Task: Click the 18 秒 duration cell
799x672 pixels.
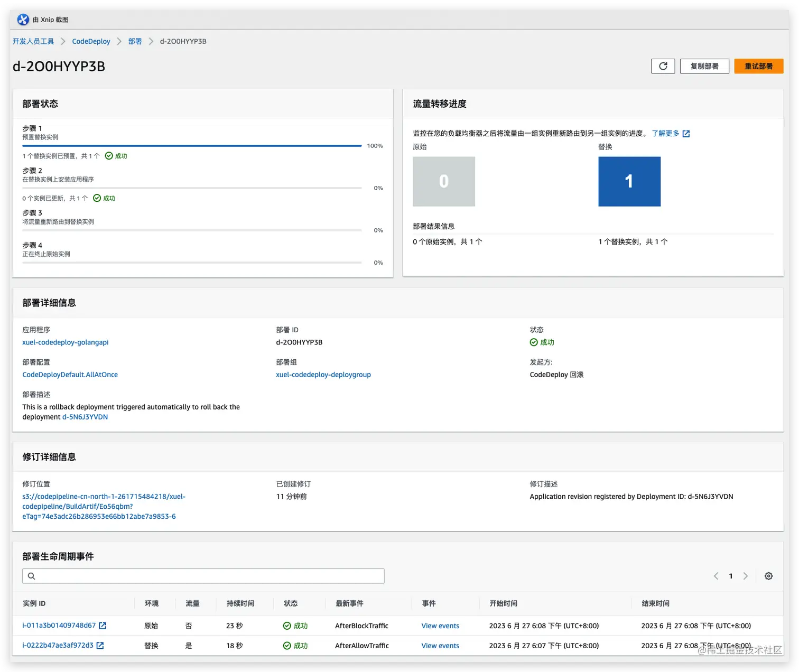Action: pos(235,646)
